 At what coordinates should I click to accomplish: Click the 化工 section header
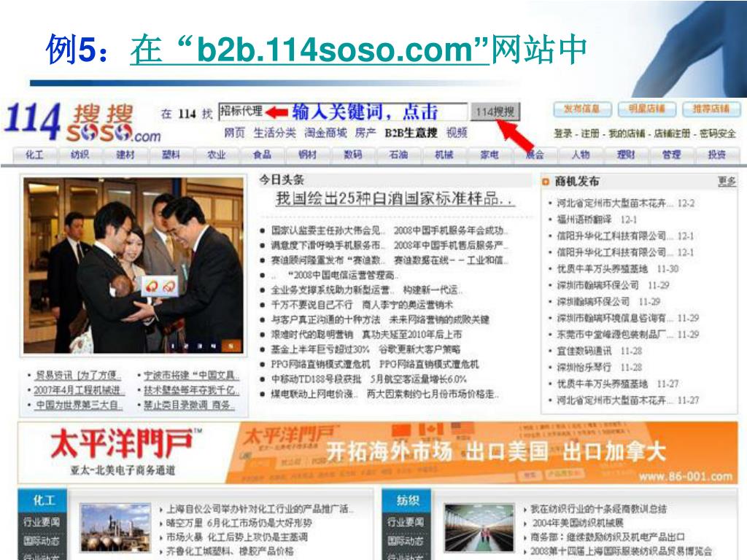click(x=43, y=500)
